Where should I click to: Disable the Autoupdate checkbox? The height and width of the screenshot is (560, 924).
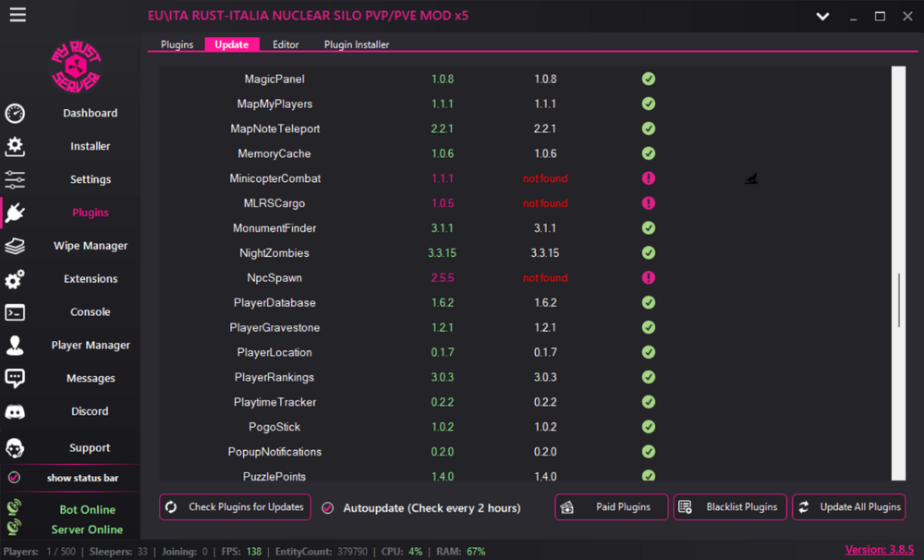(328, 507)
